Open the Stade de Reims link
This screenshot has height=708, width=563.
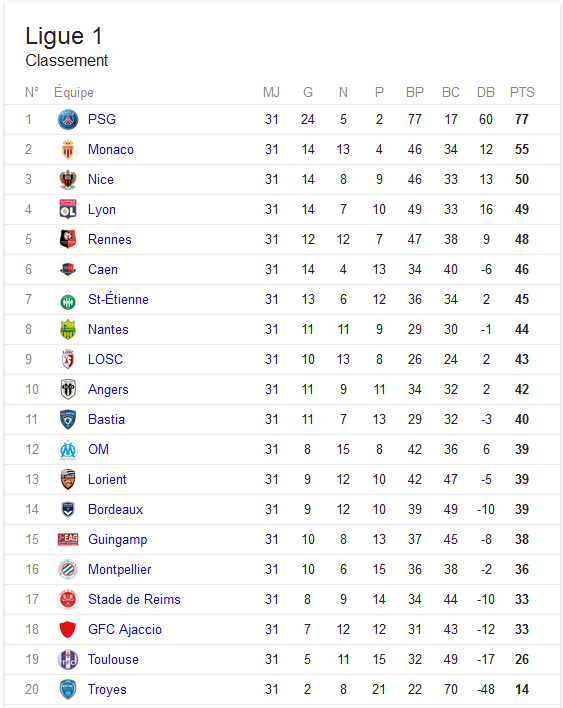pyautogui.click(x=134, y=599)
